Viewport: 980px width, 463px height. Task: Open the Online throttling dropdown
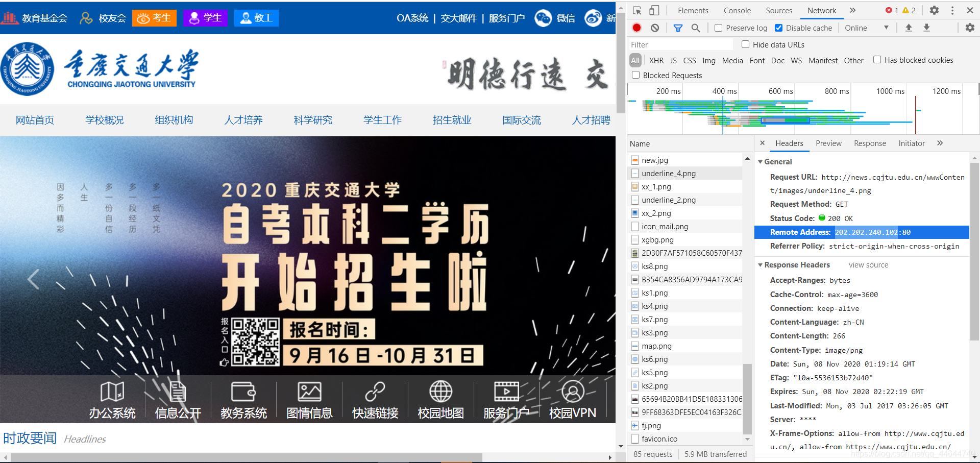[x=867, y=28]
